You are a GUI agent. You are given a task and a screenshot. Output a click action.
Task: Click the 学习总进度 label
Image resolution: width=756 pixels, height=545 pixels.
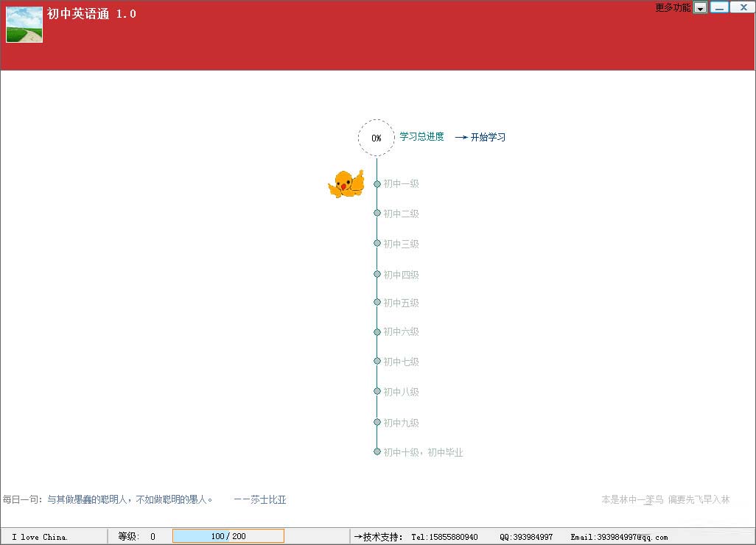pos(422,136)
